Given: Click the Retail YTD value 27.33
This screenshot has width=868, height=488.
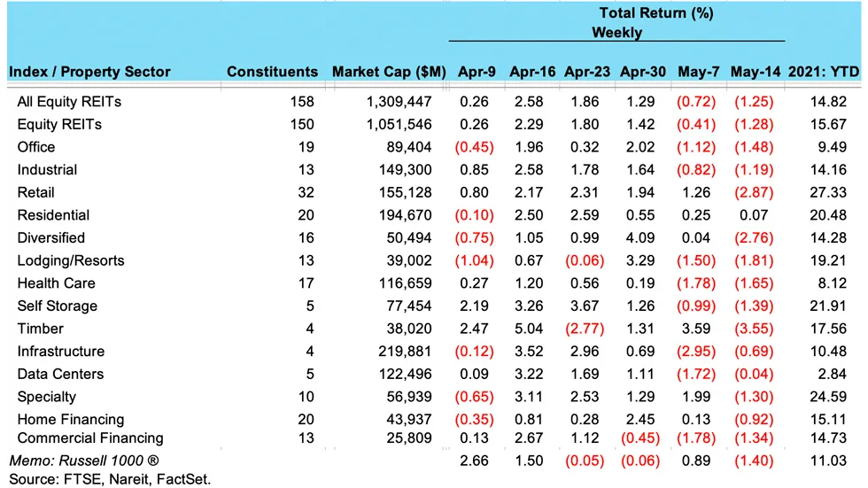Looking at the screenshot, I should point(828,192).
